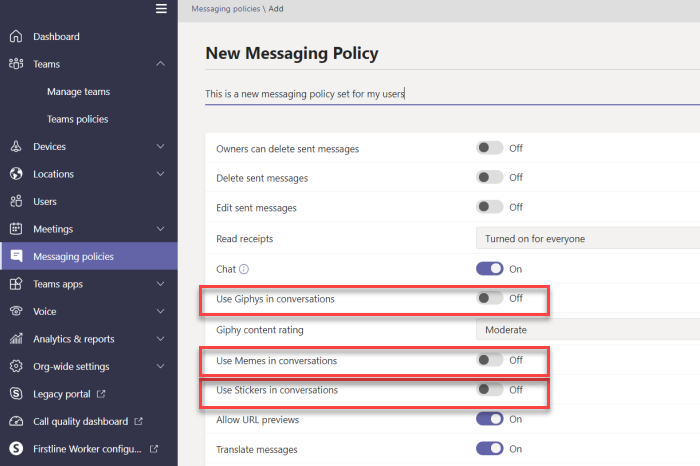Turn on Edit sent messages toggle
700x466 pixels.
tap(489, 207)
